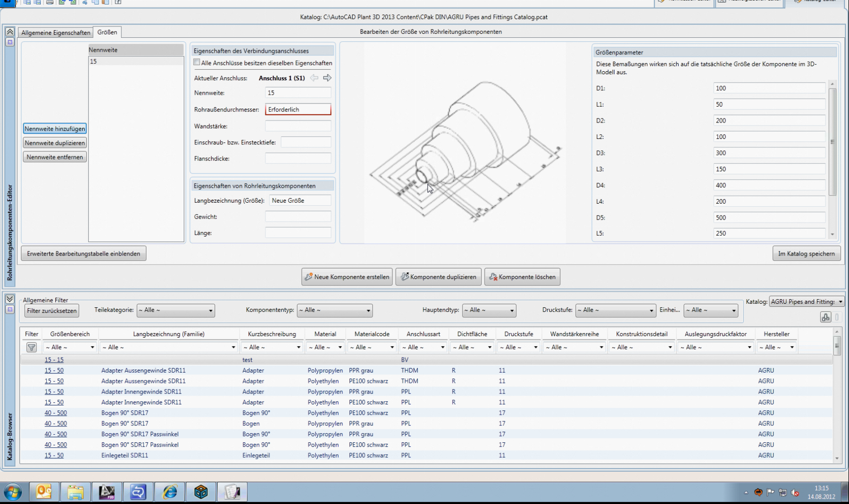Open the Anschlussart column filter dropdown
Image resolution: width=849 pixels, height=504 pixels.
(x=423, y=347)
